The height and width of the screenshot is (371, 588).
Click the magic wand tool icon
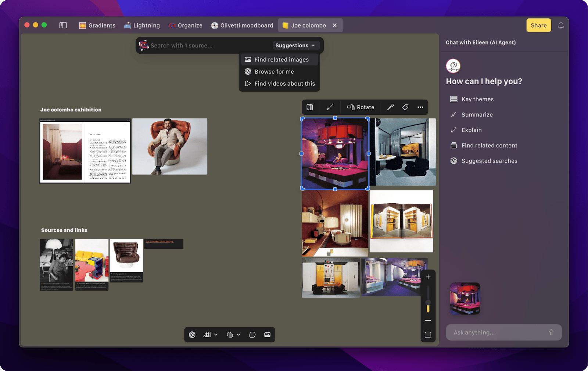click(390, 107)
